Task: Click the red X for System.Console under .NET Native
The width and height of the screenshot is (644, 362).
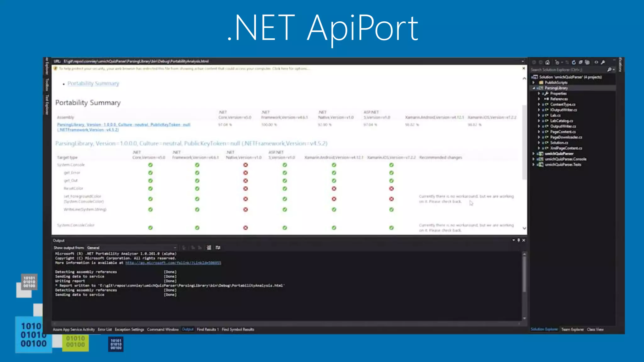Action: [246, 165]
